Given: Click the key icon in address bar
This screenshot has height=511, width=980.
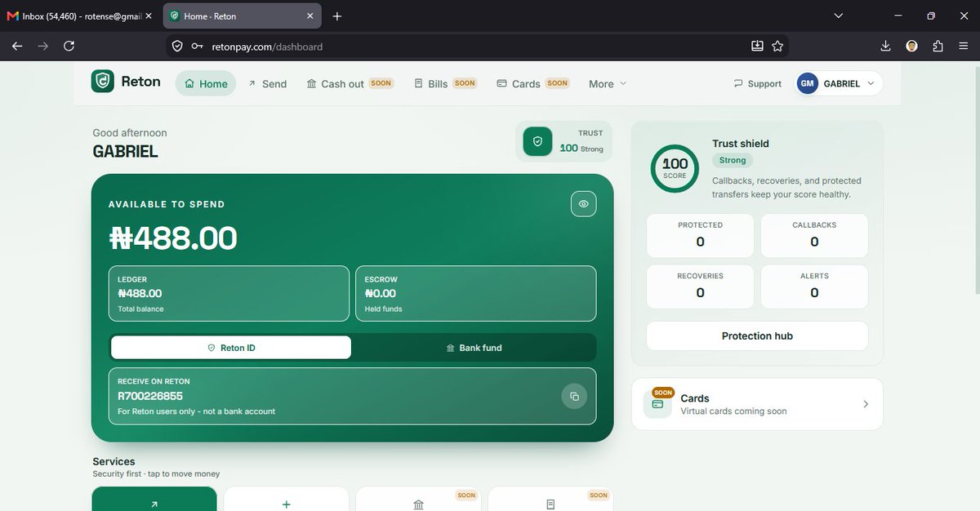Looking at the screenshot, I should (x=197, y=47).
